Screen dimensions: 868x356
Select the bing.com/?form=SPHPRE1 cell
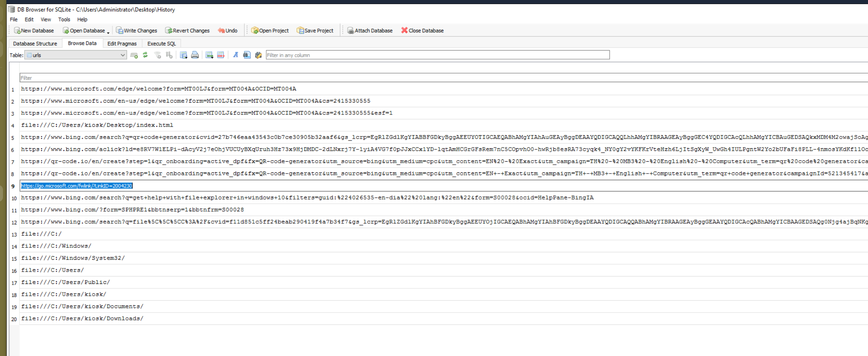pos(444,210)
